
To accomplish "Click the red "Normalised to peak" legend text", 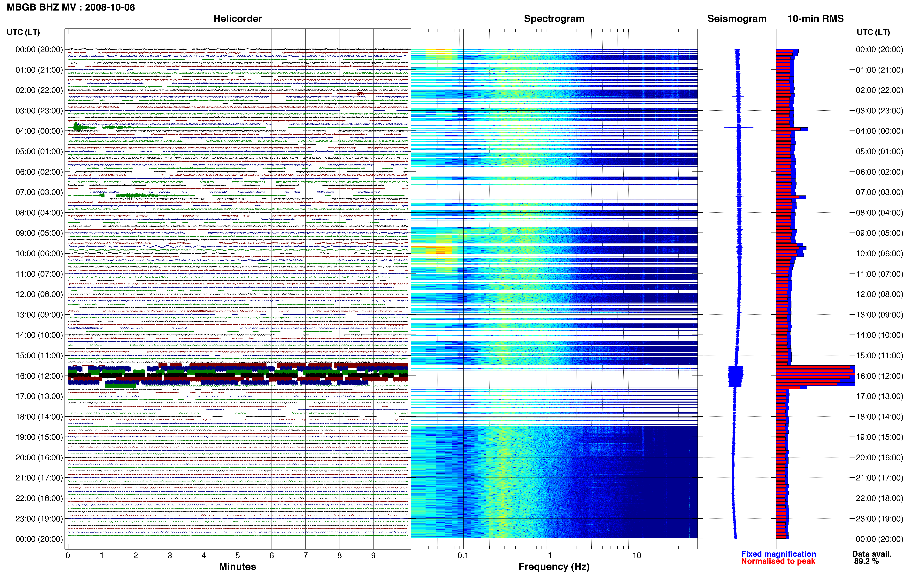I will [x=778, y=561].
